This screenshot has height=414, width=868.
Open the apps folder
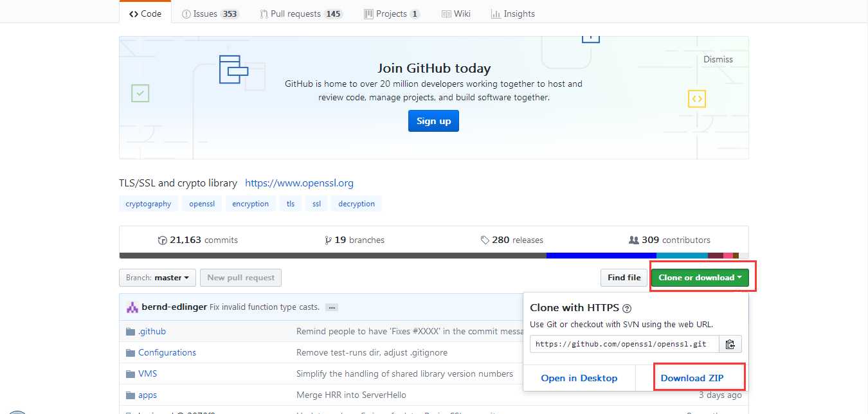[x=147, y=395]
